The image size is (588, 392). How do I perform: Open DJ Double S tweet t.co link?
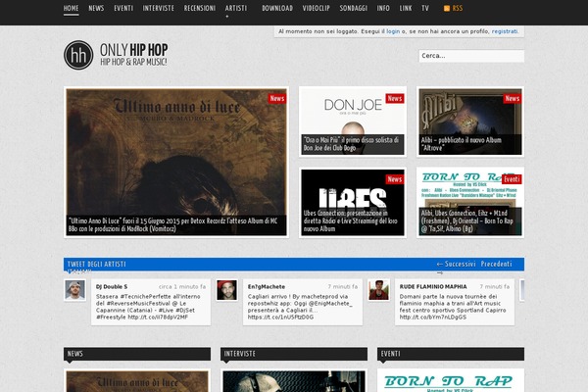point(158,318)
